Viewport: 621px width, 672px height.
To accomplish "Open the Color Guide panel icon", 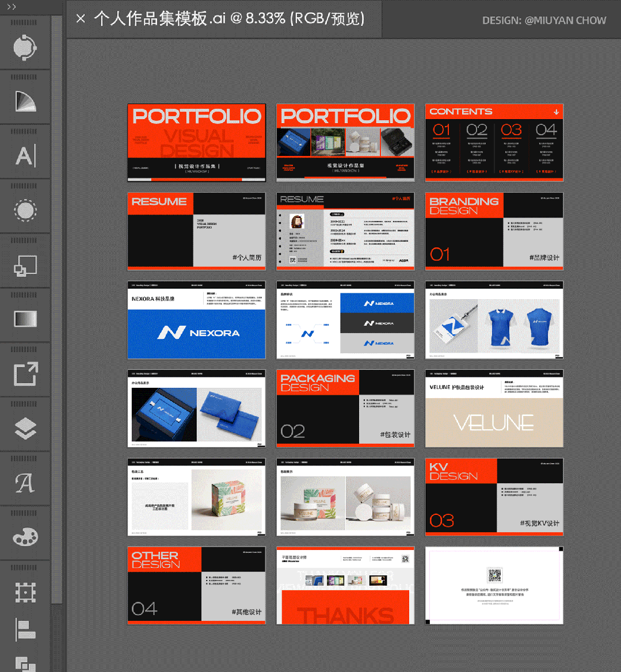I will (x=25, y=102).
